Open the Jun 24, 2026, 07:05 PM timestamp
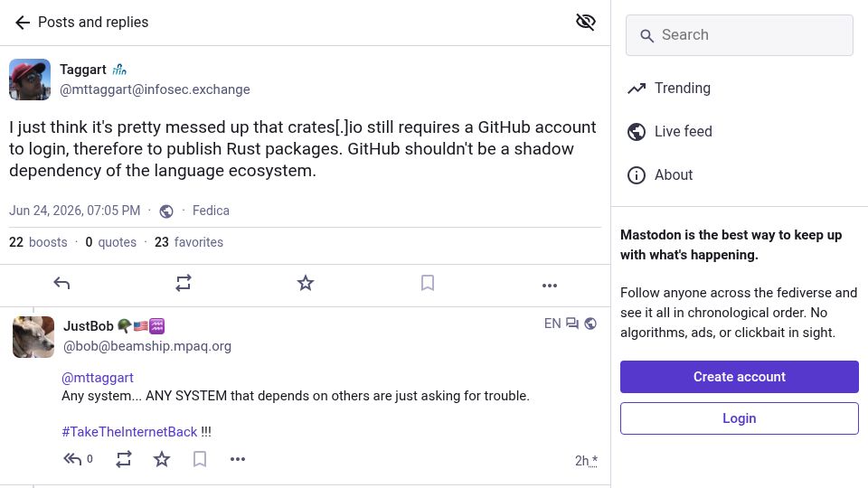868x488 pixels. pyautogui.click(x=75, y=211)
